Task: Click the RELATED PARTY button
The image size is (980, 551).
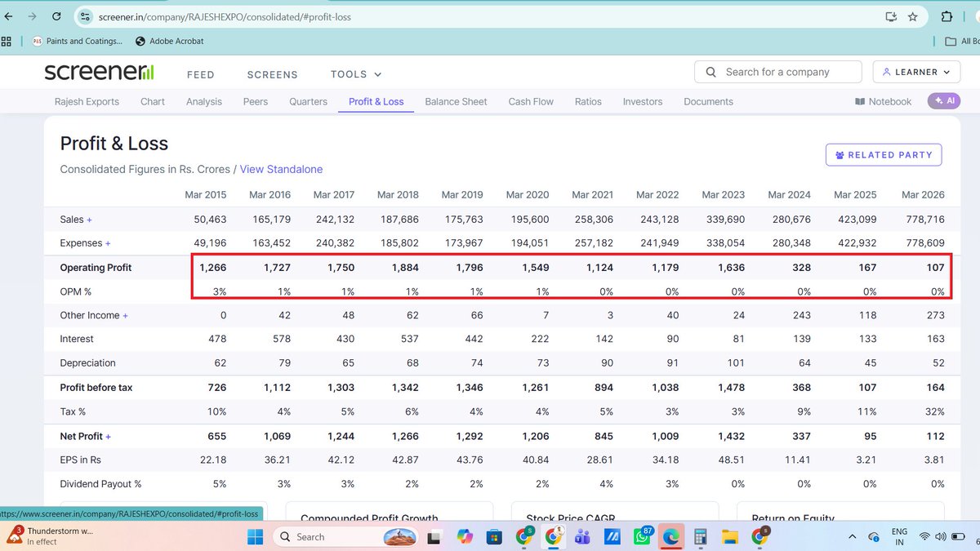Action: point(884,155)
